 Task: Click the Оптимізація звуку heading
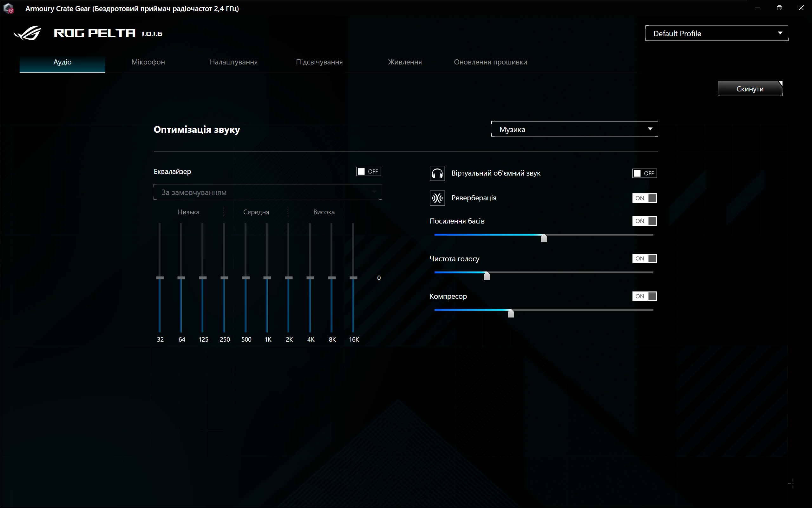[197, 130]
